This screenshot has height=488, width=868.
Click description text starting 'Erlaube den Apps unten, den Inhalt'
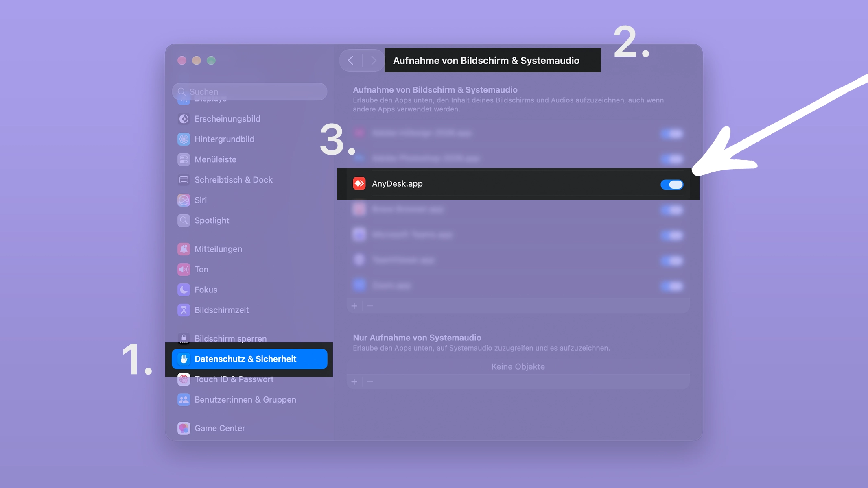(x=508, y=105)
